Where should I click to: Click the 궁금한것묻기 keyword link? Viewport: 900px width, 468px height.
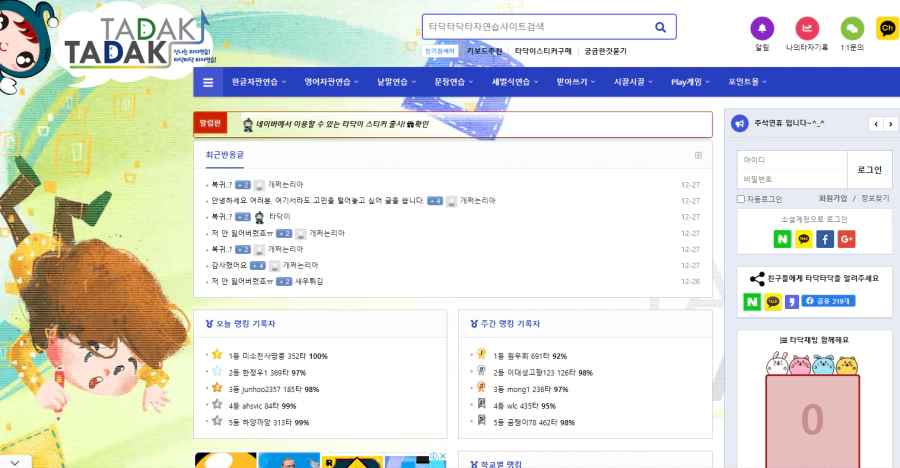[x=605, y=51]
